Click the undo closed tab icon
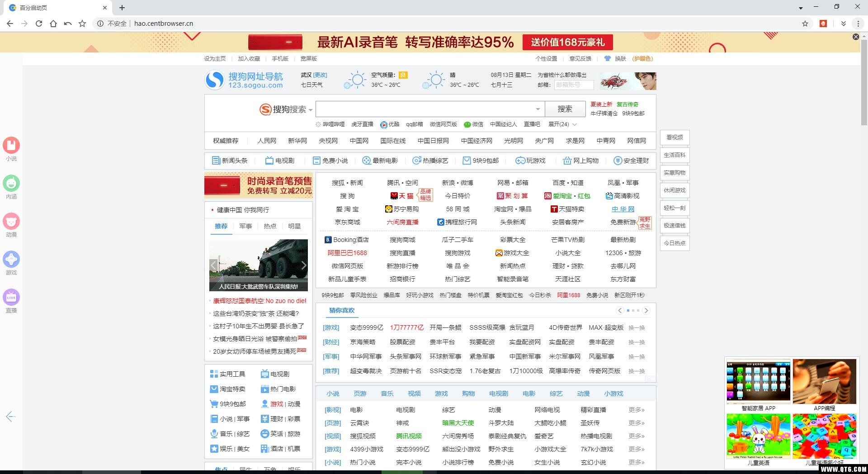 click(x=68, y=24)
